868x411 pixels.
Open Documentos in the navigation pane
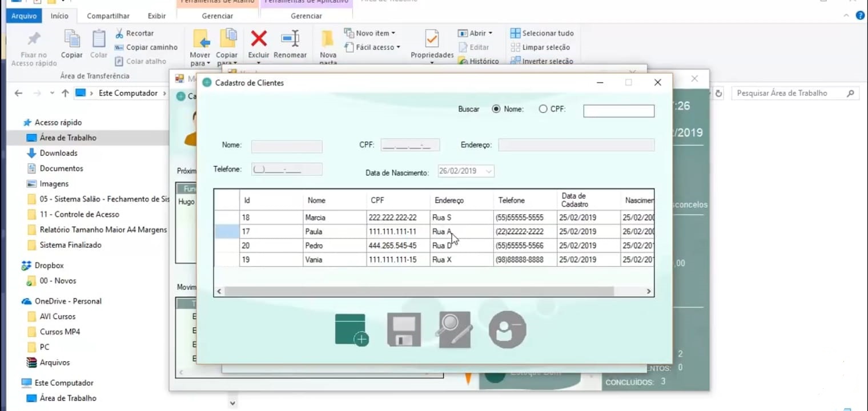[61, 168]
